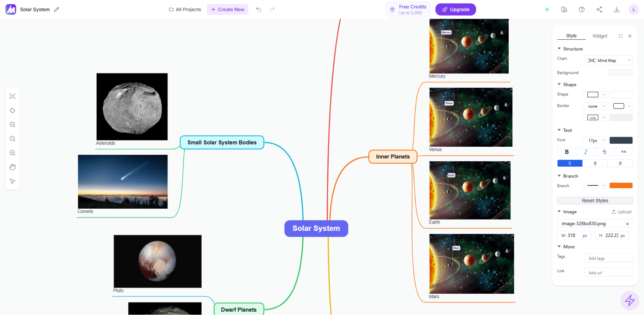
Task: Toggle italic text formatting
Action: tap(585, 152)
